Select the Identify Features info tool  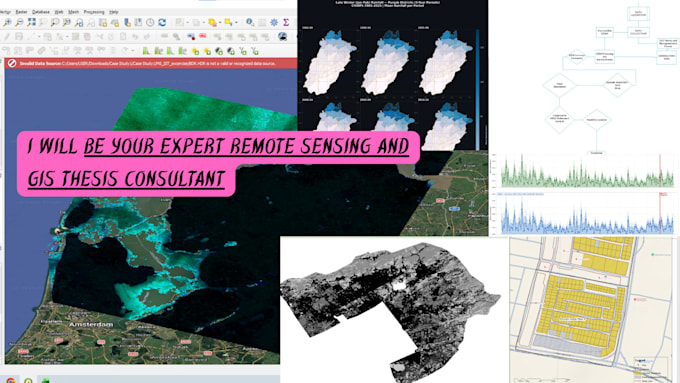tap(250, 22)
